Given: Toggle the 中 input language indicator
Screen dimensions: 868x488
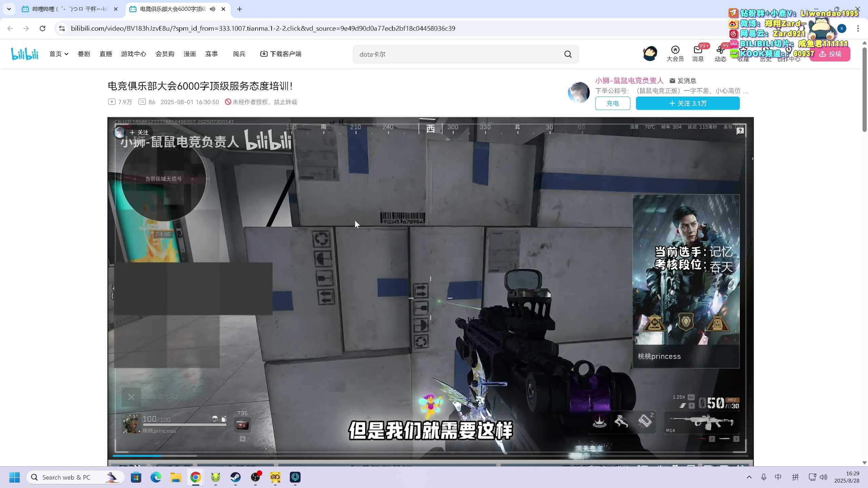Looking at the screenshot, I should [778, 477].
